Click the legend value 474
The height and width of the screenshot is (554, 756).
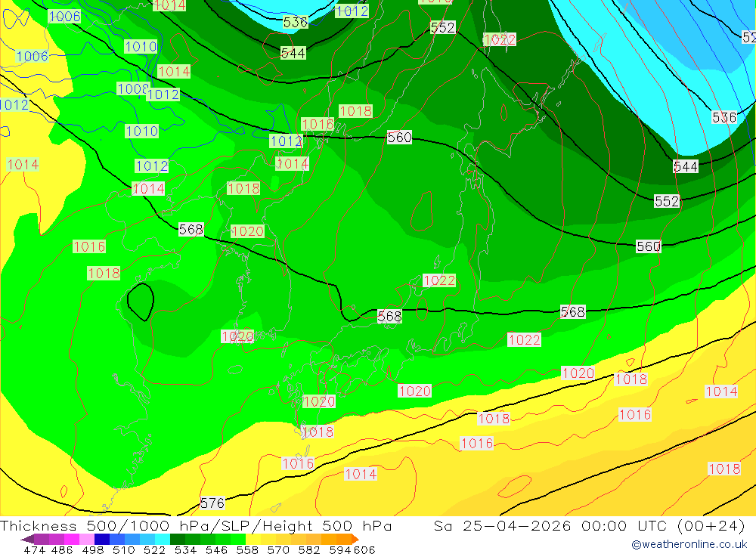point(35,549)
